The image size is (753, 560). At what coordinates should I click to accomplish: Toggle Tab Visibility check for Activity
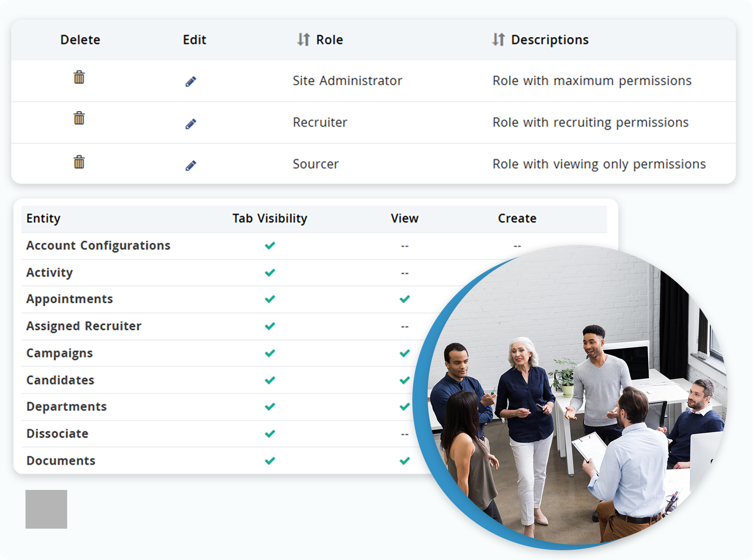coord(270,272)
